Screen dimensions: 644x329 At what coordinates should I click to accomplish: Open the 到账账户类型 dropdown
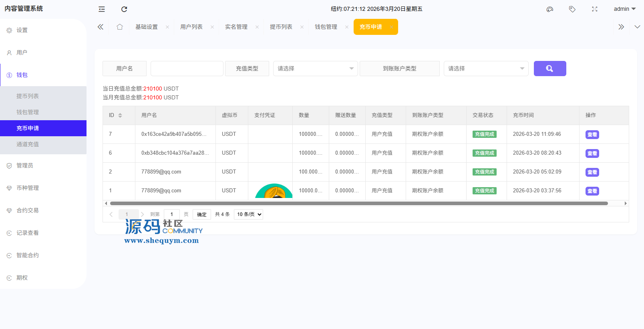coord(485,69)
